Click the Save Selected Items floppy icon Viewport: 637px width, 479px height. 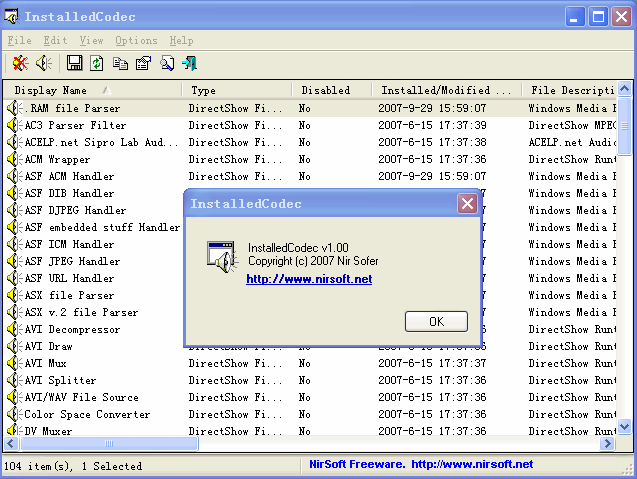74,63
